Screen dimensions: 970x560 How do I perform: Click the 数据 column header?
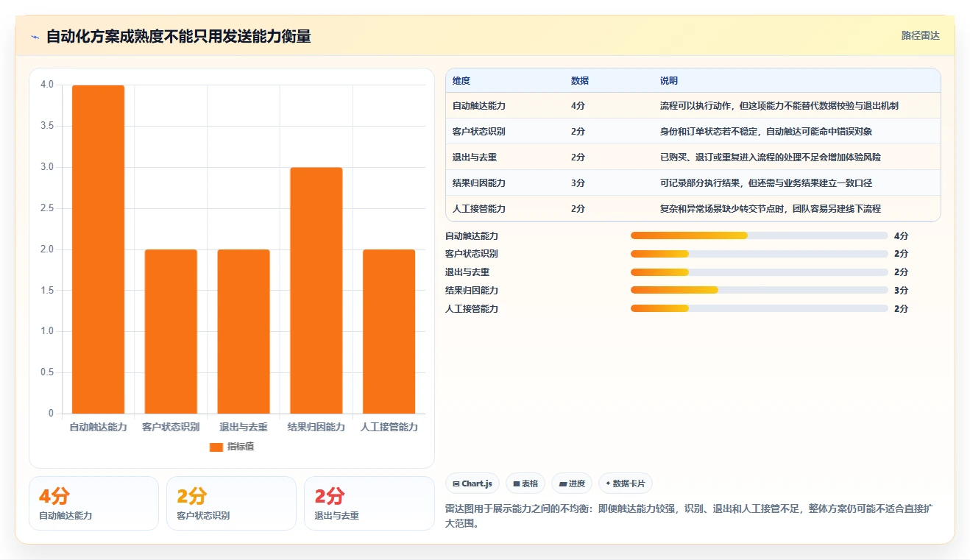click(x=580, y=81)
